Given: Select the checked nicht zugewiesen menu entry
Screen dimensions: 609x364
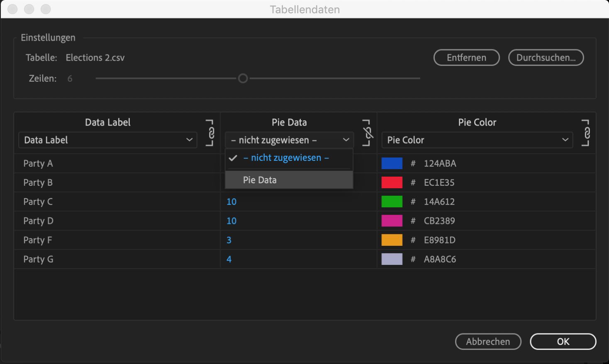Looking at the screenshot, I should [286, 158].
